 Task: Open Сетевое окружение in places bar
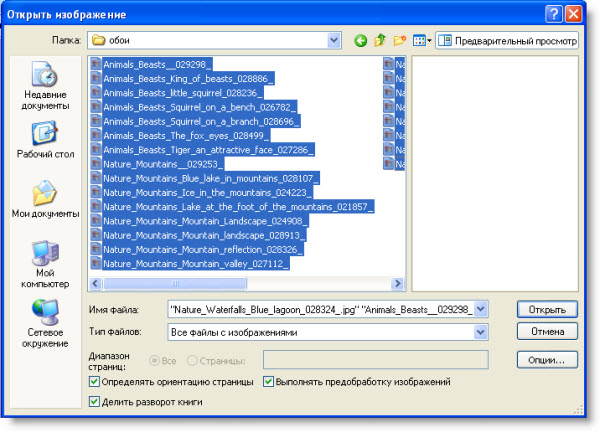coord(45,324)
